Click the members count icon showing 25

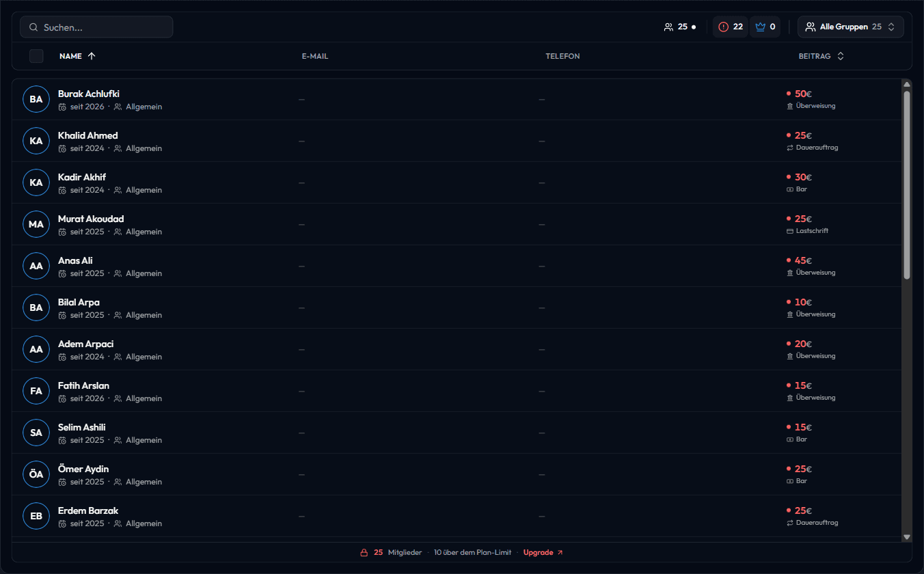[x=668, y=27]
